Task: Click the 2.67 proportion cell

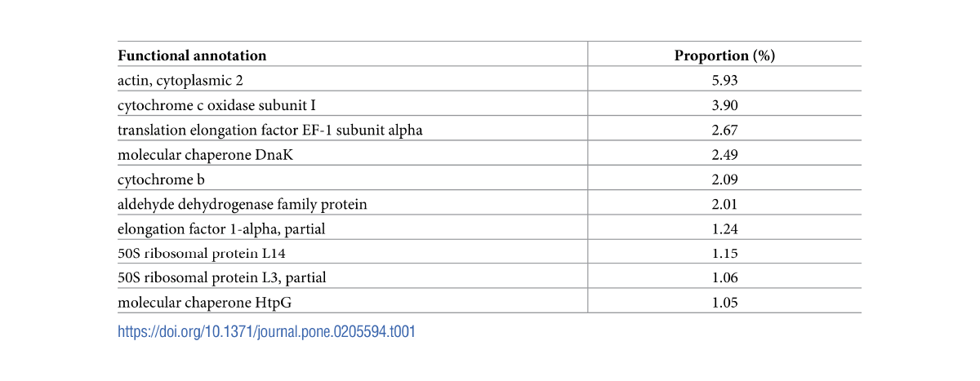Action: pyautogui.click(x=724, y=130)
